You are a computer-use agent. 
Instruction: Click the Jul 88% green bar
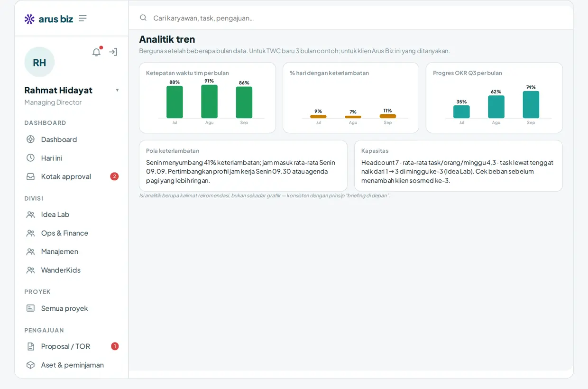click(x=175, y=102)
